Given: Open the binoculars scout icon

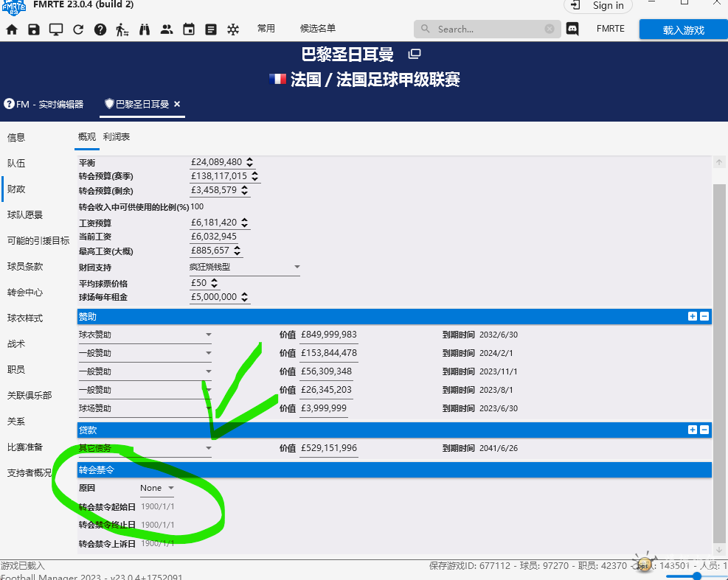Looking at the screenshot, I should (145, 29).
